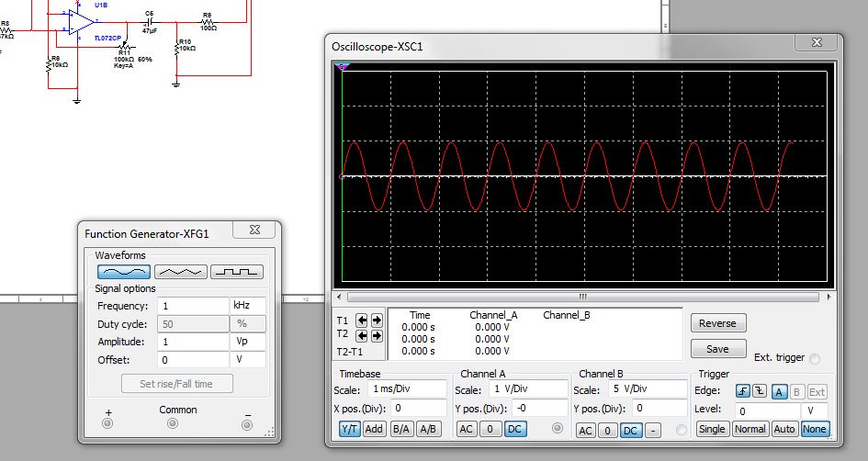The height and width of the screenshot is (461, 868).
Task: Click oscilloscope scrollbar left arrow
Action: point(339,297)
